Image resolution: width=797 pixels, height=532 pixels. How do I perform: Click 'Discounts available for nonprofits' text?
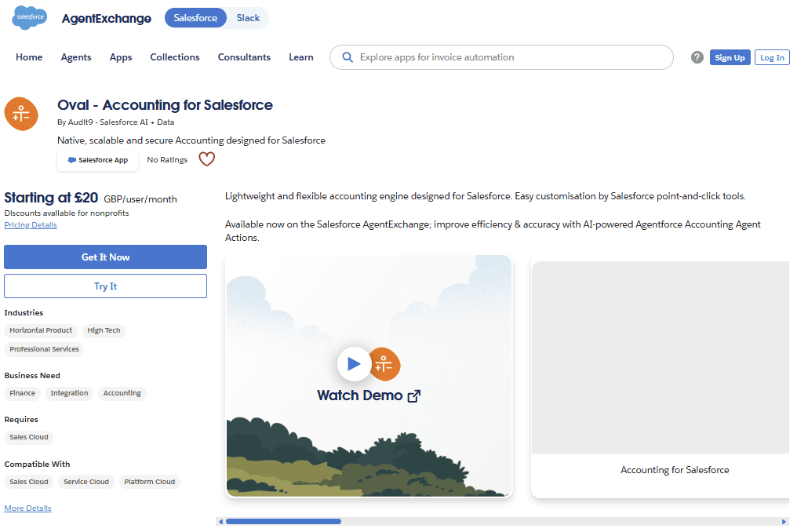(x=67, y=213)
